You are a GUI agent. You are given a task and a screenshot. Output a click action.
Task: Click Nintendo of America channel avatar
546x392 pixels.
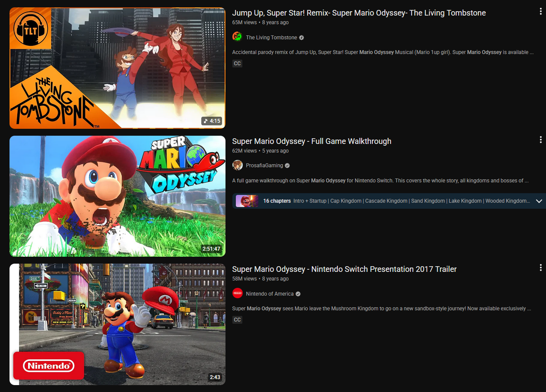tap(237, 293)
